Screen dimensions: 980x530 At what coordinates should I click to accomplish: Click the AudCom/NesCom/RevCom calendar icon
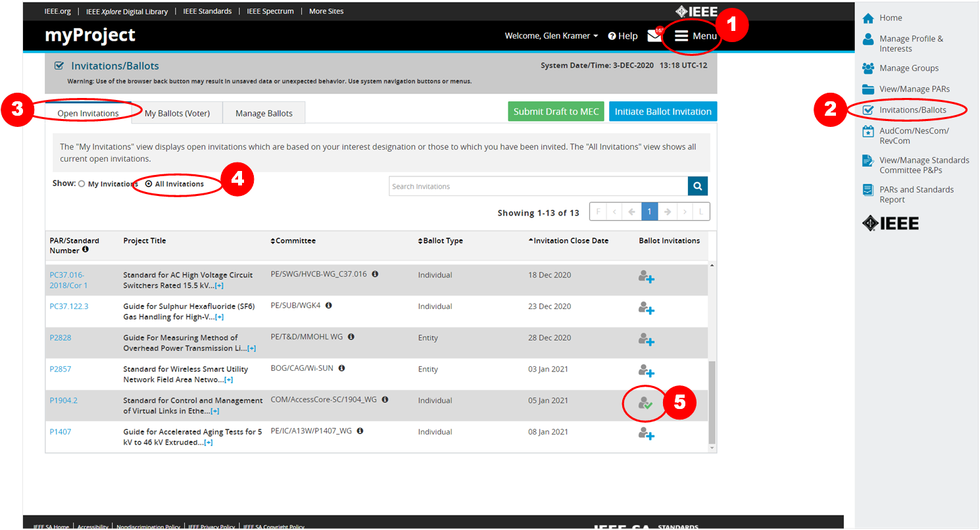pos(868,132)
